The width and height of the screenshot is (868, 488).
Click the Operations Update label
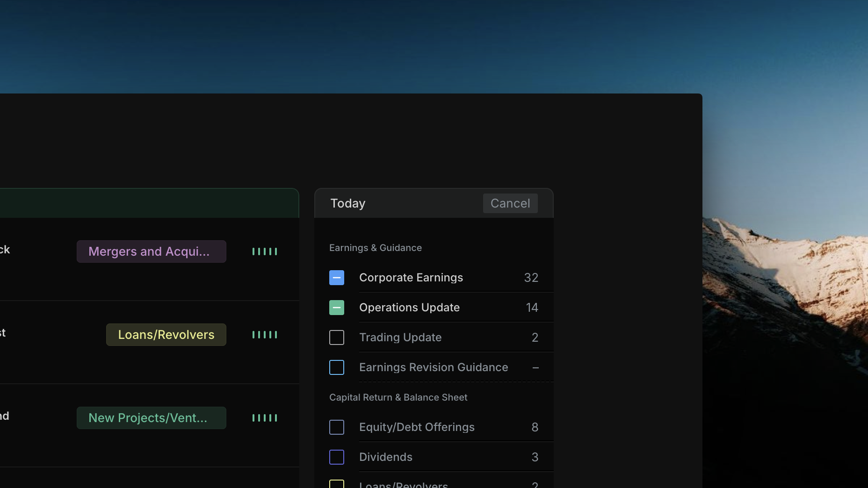point(409,308)
